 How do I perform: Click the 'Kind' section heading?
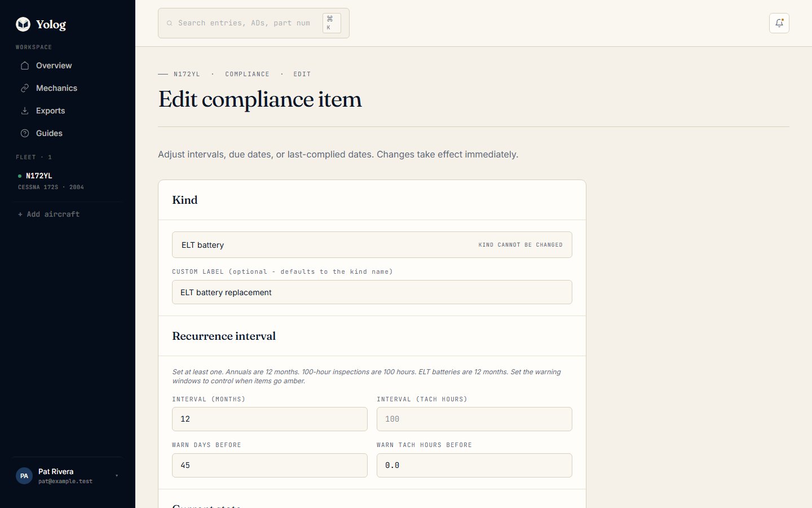pyautogui.click(x=185, y=200)
